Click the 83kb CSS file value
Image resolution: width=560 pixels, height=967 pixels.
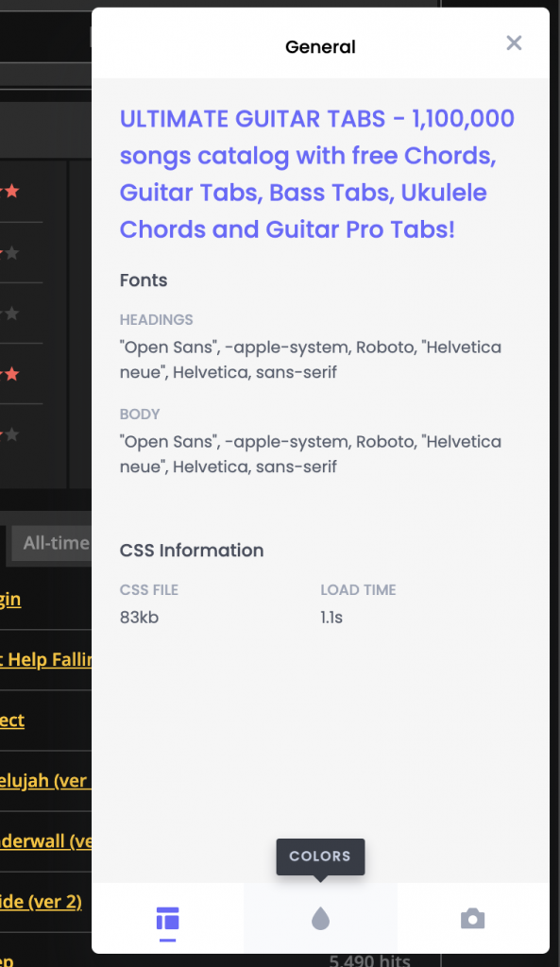click(x=140, y=618)
